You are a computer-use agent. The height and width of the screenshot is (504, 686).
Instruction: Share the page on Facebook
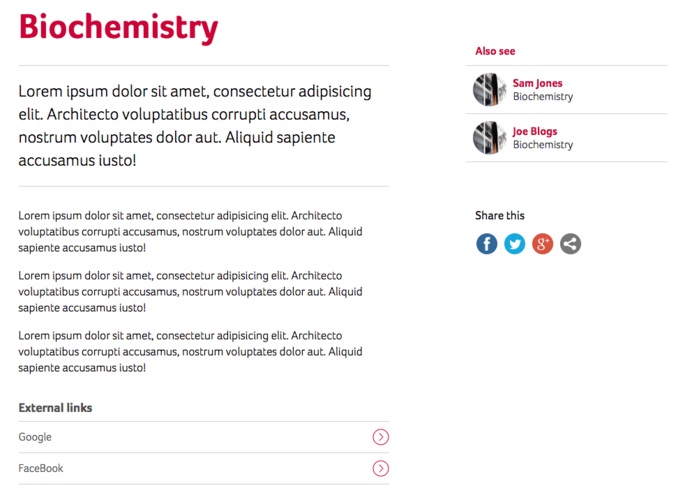click(x=486, y=244)
